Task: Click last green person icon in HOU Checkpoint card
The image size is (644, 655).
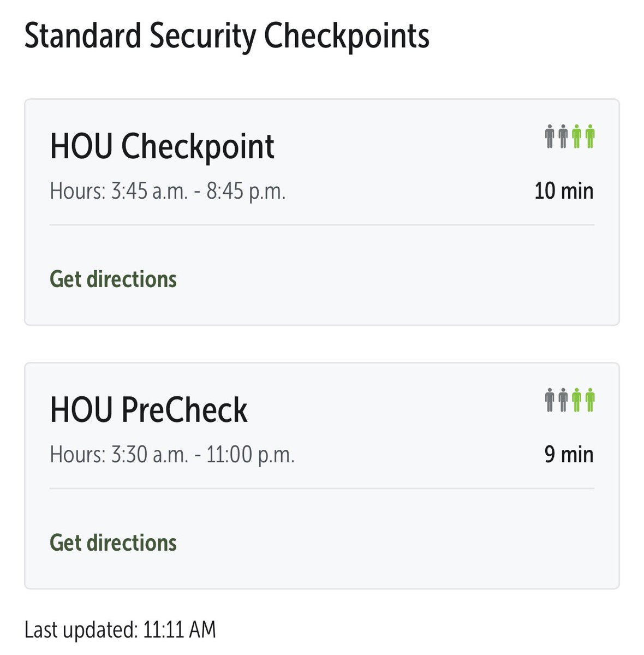Action: (589, 136)
